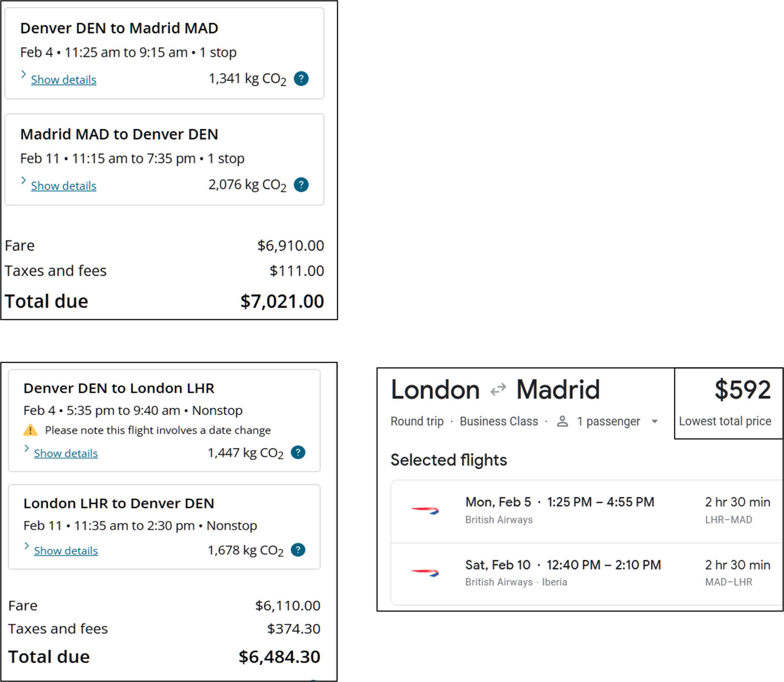
Task: Open the 1 passenger dropdown arrow
Action: [x=654, y=422]
